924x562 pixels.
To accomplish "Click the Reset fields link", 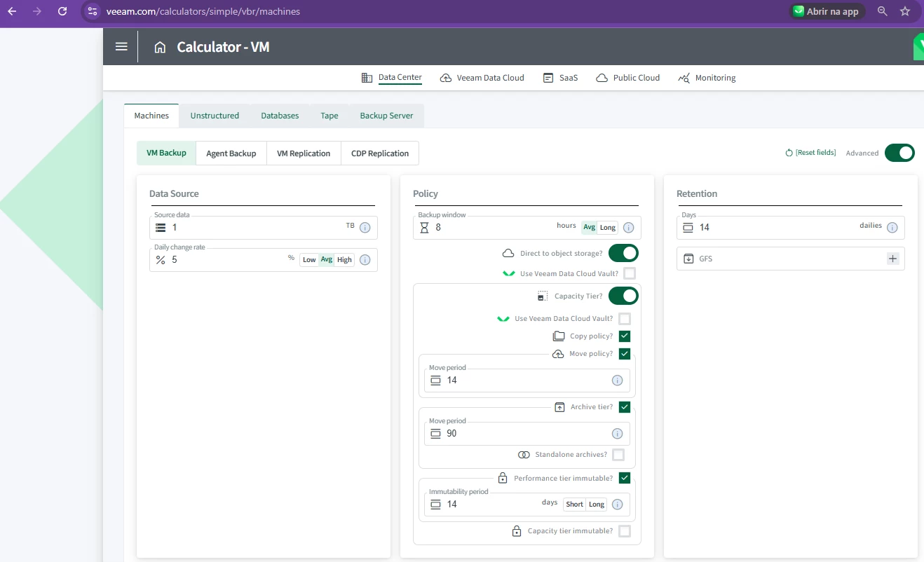I will tap(815, 153).
